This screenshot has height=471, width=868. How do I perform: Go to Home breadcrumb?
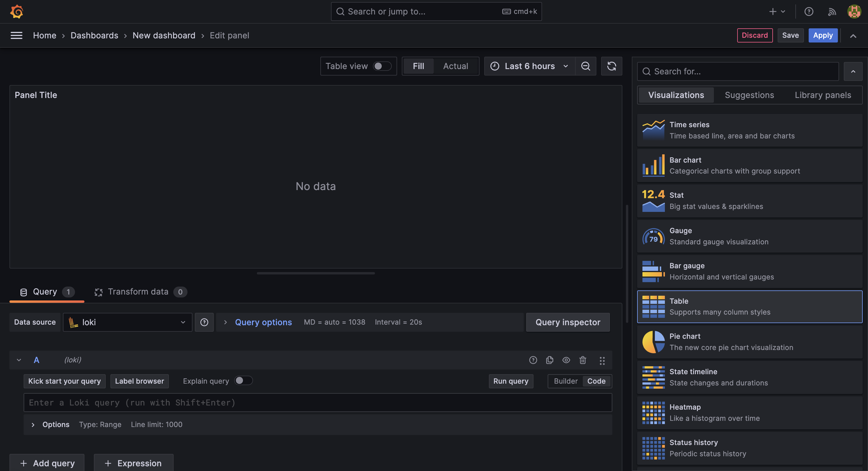pos(45,35)
